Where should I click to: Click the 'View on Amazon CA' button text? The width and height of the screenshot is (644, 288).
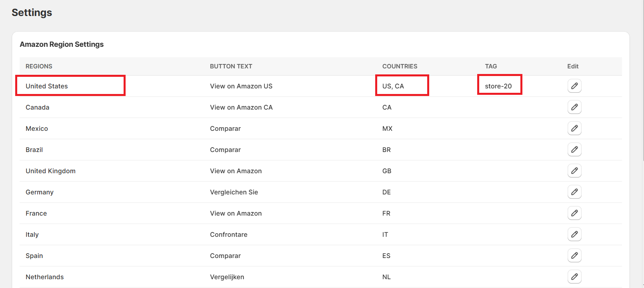pos(241,107)
